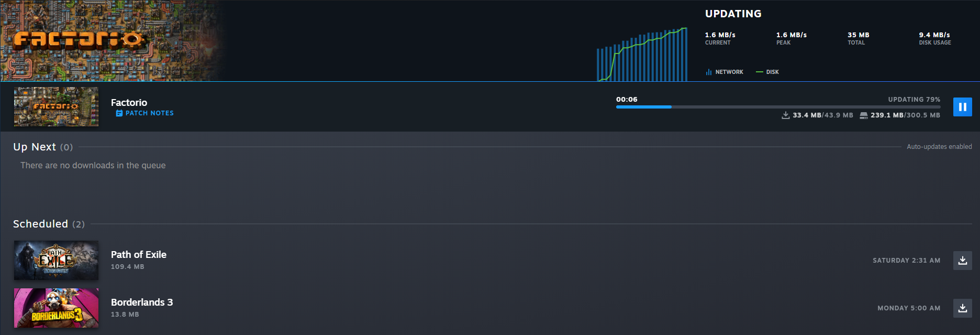Click the Auto-updates enabled text
Screen dimensions: 980x335
(x=939, y=147)
